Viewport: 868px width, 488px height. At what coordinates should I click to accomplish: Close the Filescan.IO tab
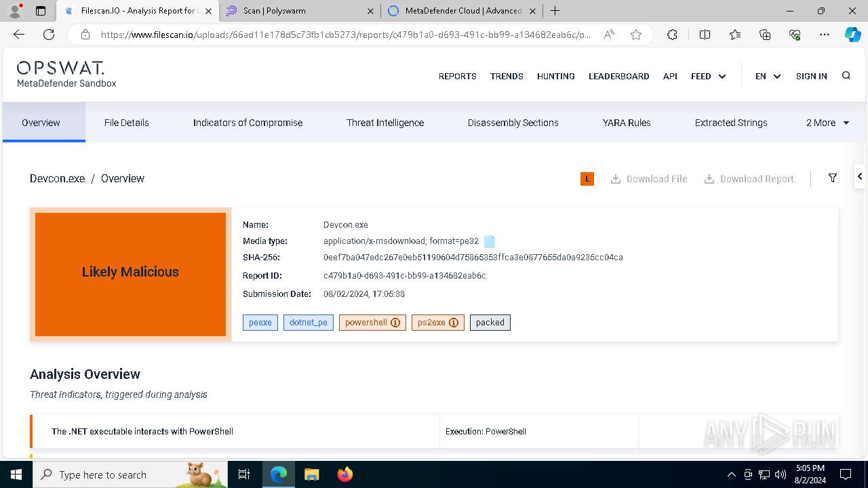pyautogui.click(x=208, y=11)
